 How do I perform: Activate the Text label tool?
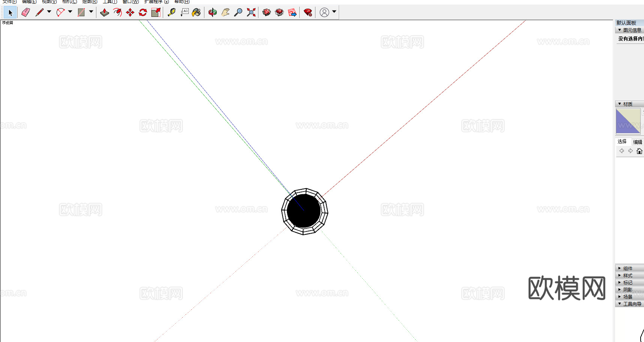pyautogui.click(x=184, y=12)
